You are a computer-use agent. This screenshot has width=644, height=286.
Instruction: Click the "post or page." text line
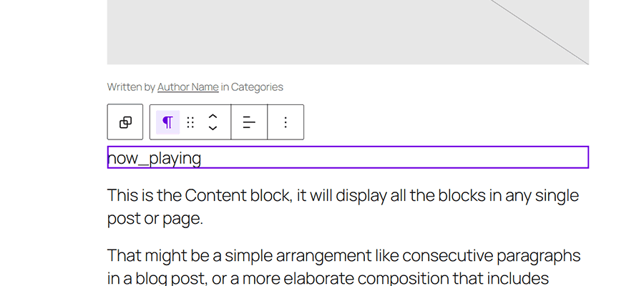155,219
